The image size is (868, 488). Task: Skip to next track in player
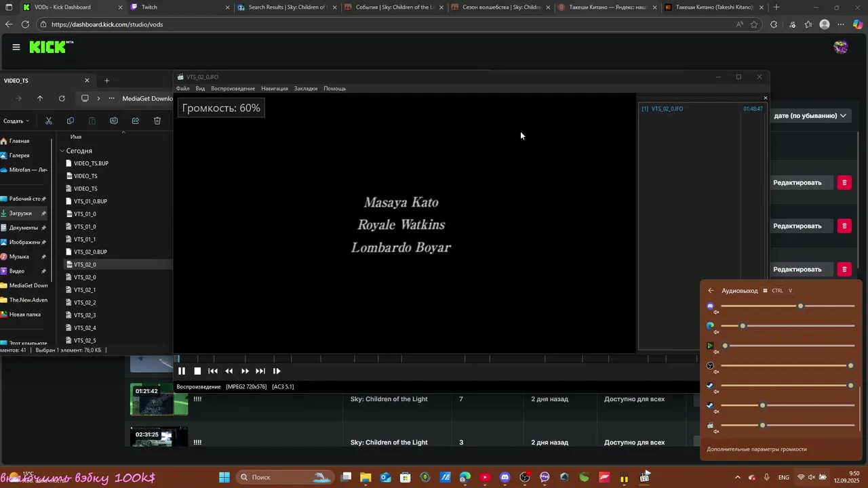(260, 371)
